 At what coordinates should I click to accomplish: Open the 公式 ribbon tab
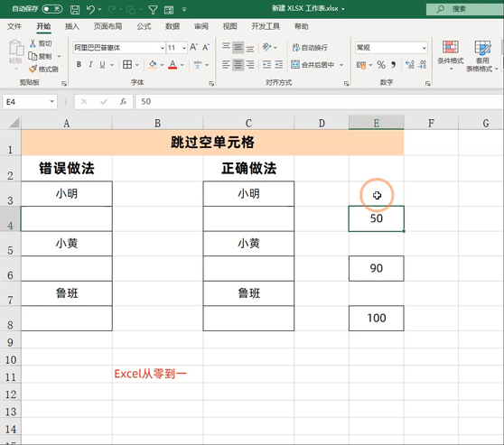point(144,26)
